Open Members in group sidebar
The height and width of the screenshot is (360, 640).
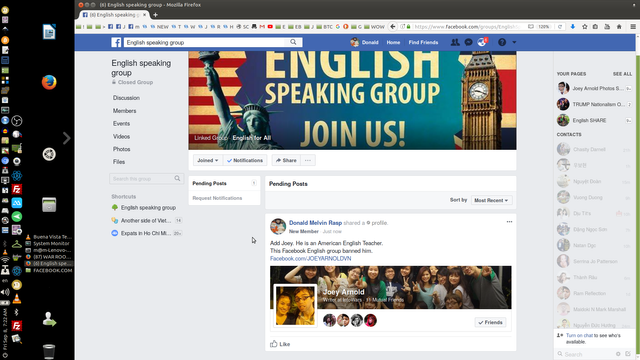(x=124, y=111)
